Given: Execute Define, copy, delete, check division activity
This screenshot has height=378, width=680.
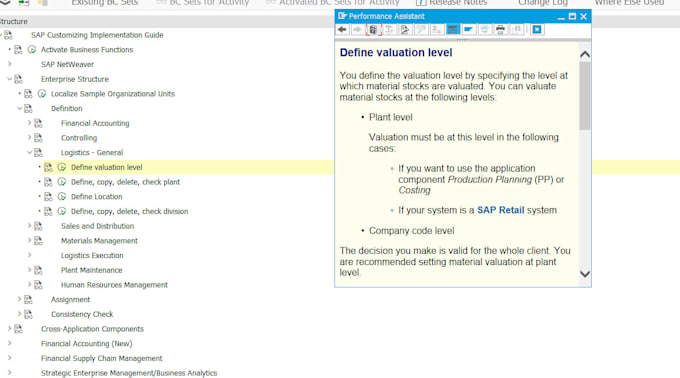Looking at the screenshot, I should (62, 212).
